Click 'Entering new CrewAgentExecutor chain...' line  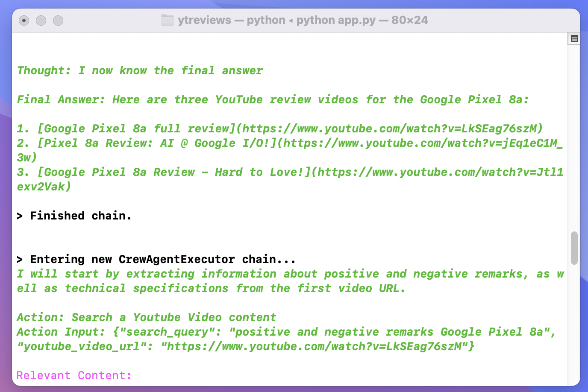click(162, 259)
